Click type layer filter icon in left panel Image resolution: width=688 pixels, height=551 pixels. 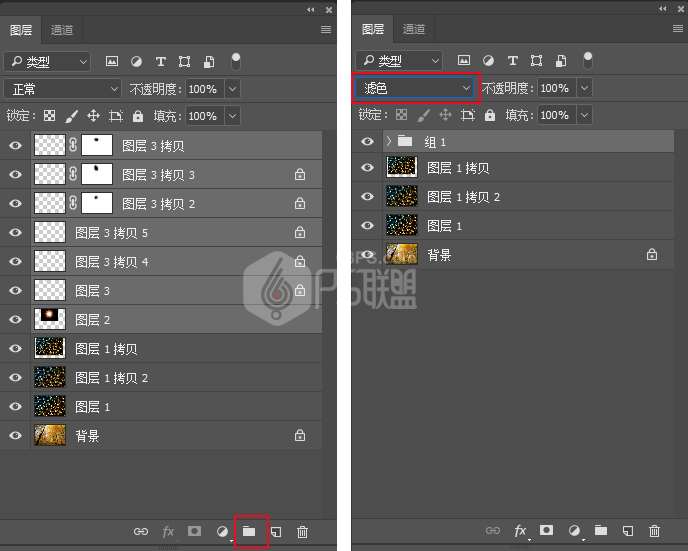pyautogui.click(x=161, y=61)
